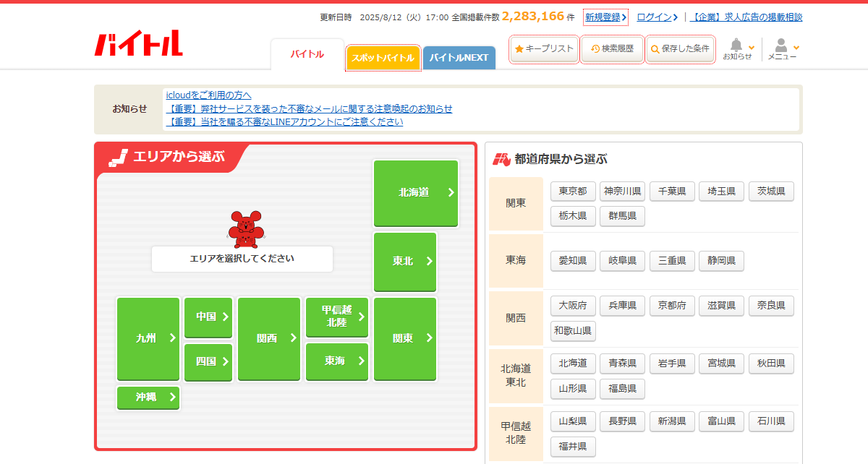
Task: Switch to the バイトルNEXT tab
Action: tap(459, 58)
